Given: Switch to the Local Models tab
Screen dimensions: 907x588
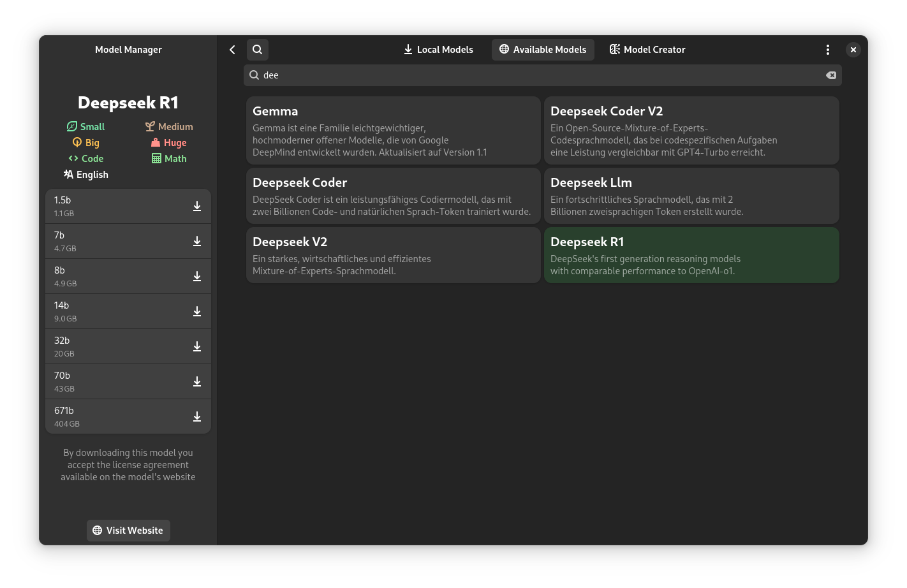Looking at the screenshot, I should coord(438,50).
